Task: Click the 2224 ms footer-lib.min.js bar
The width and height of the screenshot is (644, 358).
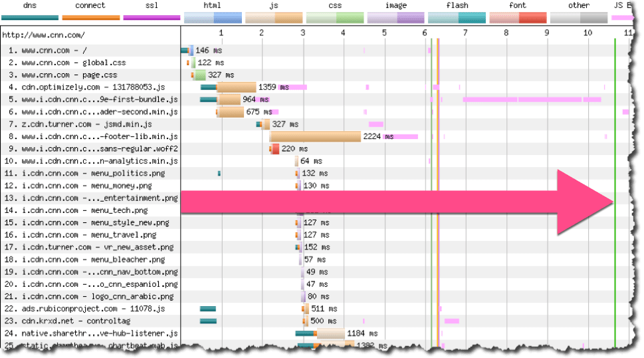Action: pos(315,136)
